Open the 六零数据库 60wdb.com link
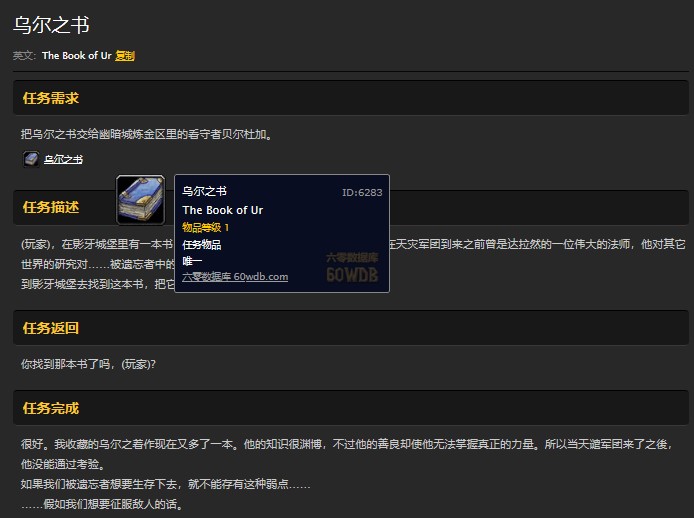Image resolution: width=694 pixels, height=518 pixels. [x=235, y=277]
